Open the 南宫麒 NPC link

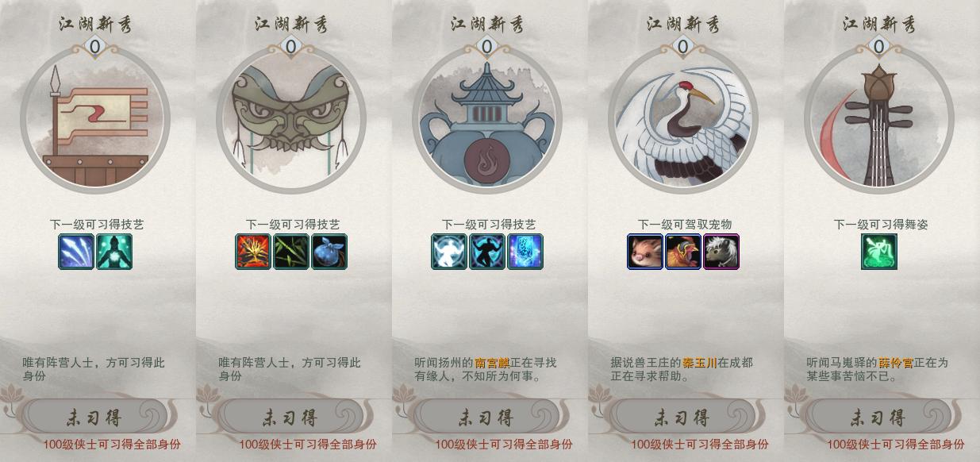point(492,363)
